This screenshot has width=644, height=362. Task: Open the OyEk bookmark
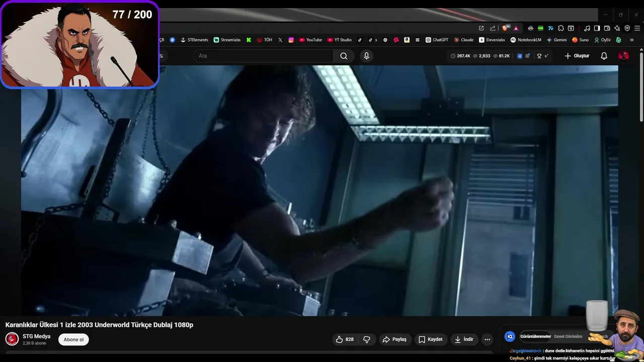click(602, 40)
